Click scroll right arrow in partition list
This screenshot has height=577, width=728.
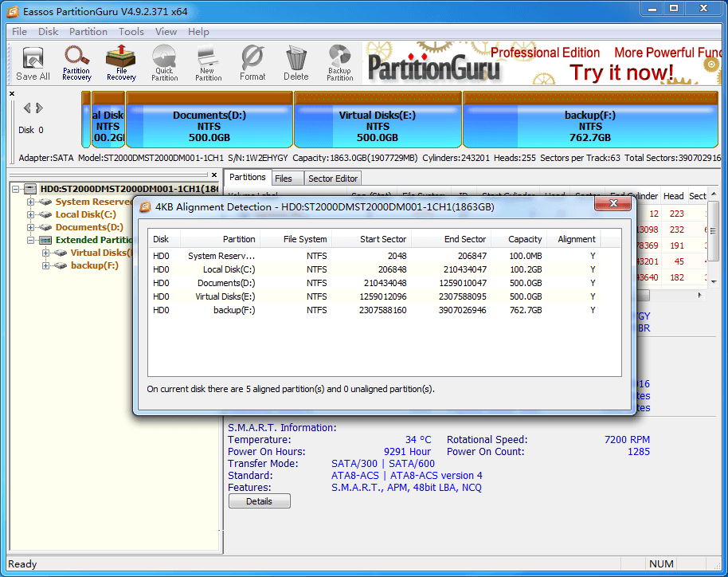[699, 295]
